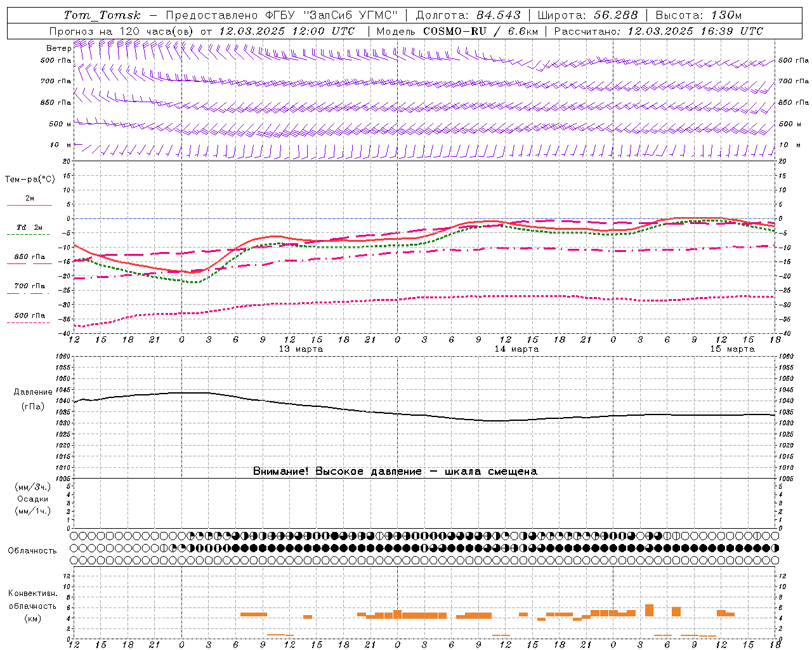Click the tallest orange convective cloud bar

pyautogui.click(x=649, y=610)
